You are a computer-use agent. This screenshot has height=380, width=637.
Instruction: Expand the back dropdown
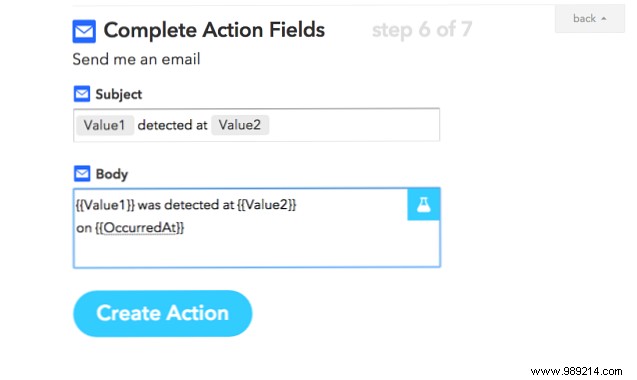pos(589,18)
